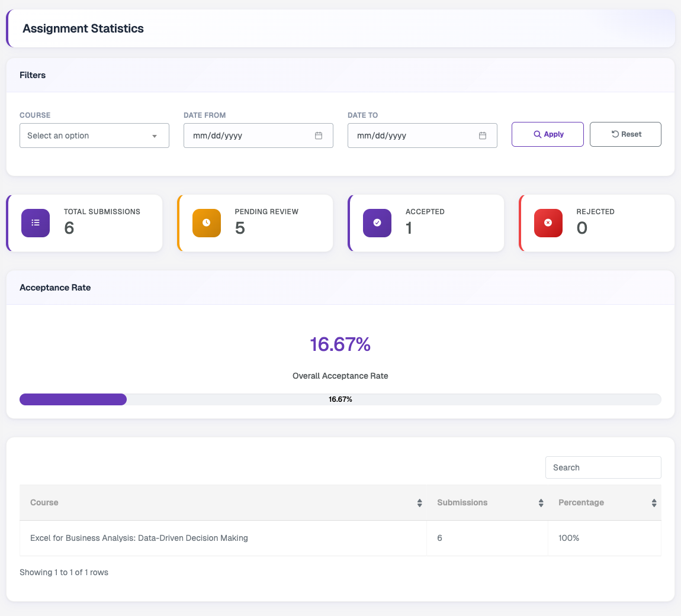681x616 pixels.
Task: Select the Excel for Business Analysis course row
Action: tap(340, 538)
